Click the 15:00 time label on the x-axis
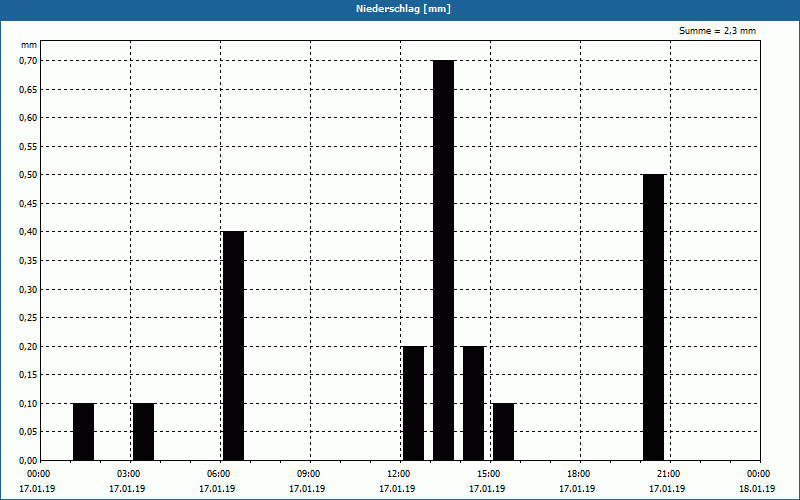This screenshot has width=800, height=500. pos(489,474)
